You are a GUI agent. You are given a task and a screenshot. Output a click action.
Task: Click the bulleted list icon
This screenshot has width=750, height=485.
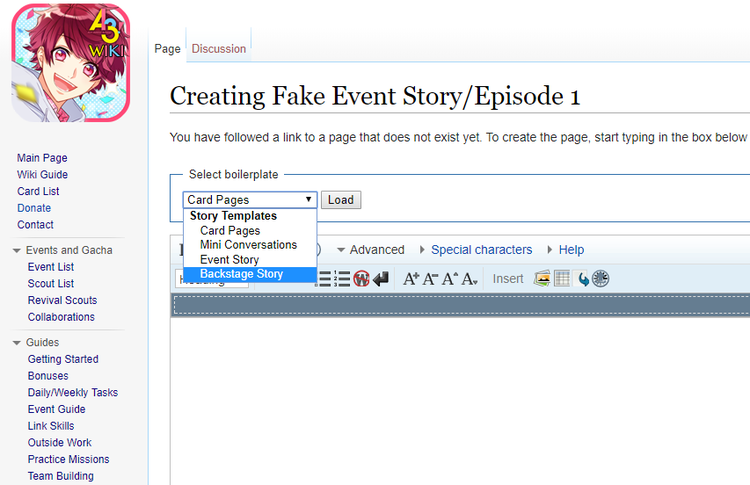324,279
